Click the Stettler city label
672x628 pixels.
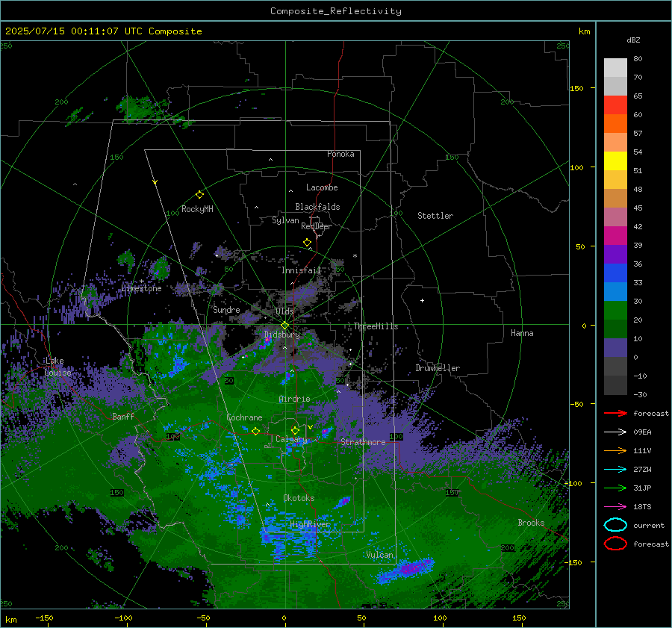click(435, 216)
